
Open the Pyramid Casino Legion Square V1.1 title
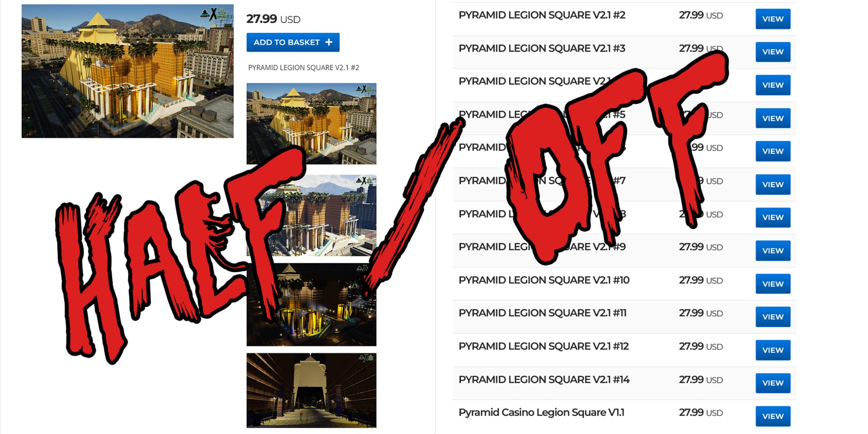541,413
